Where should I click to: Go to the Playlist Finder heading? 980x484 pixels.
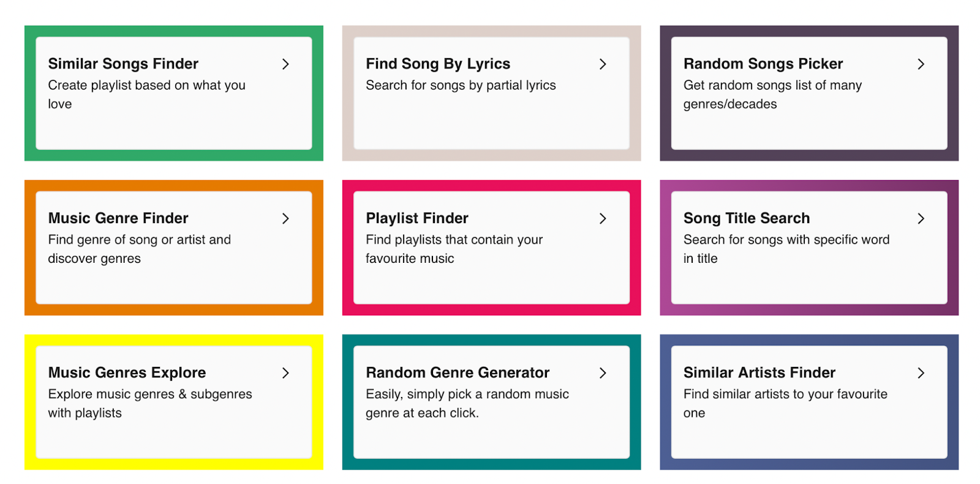(x=417, y=218)
